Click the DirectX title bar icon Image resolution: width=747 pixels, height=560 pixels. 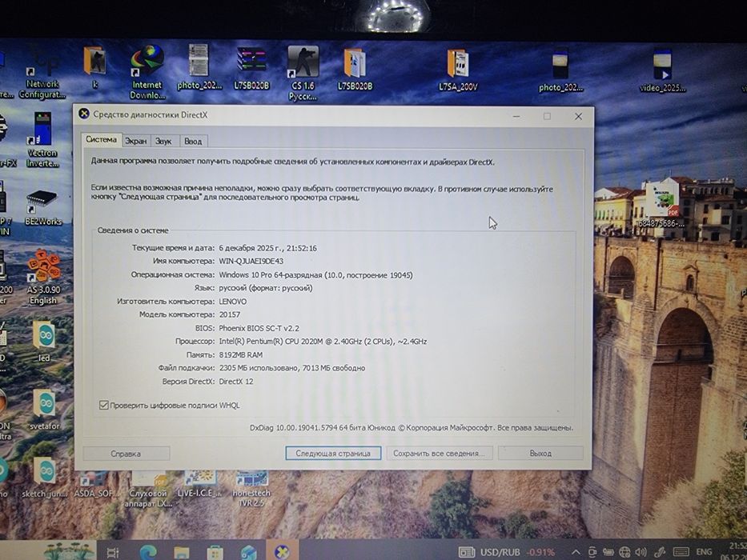[x=84, y=114]
